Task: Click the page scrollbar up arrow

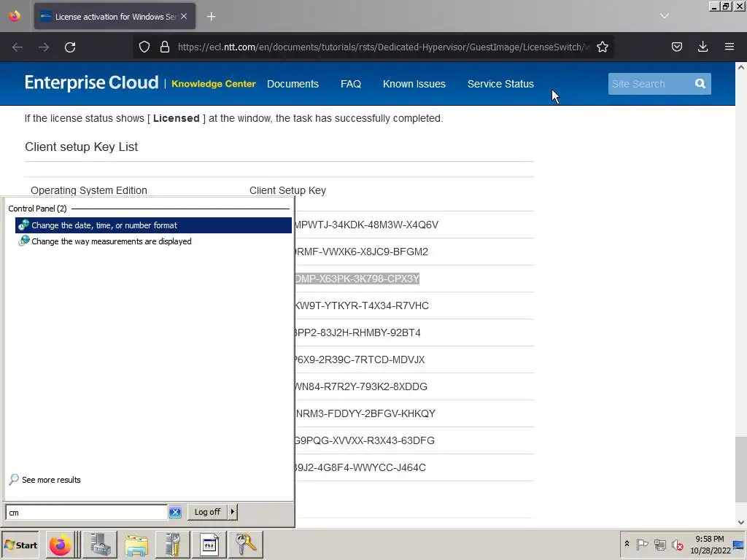Action: coord(741,68)
